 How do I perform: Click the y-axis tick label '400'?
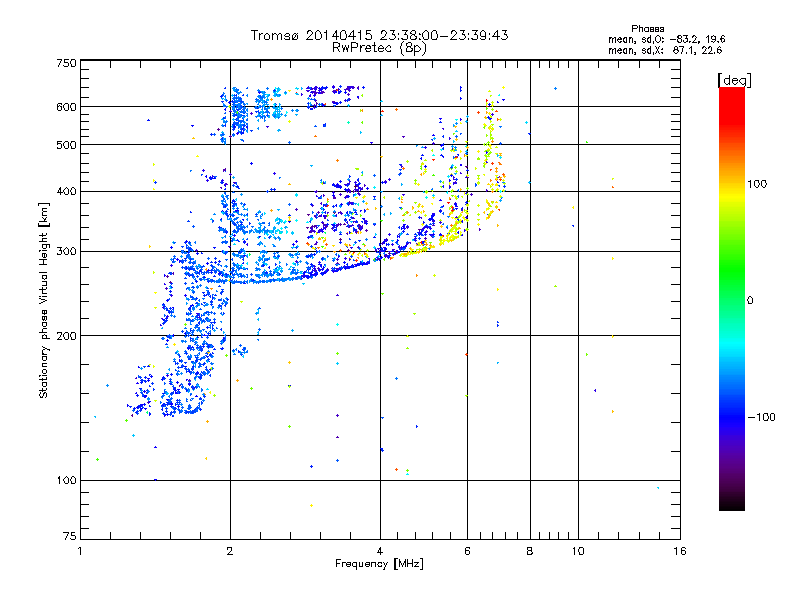click(66, 192)
